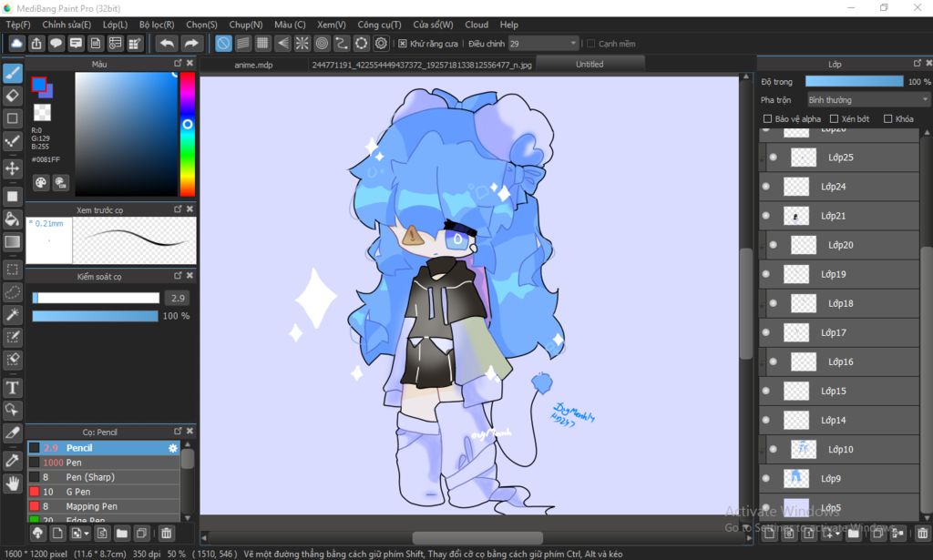933x560 pixels.
Task: Hide layer Lớp21
Action: point(765,216)
